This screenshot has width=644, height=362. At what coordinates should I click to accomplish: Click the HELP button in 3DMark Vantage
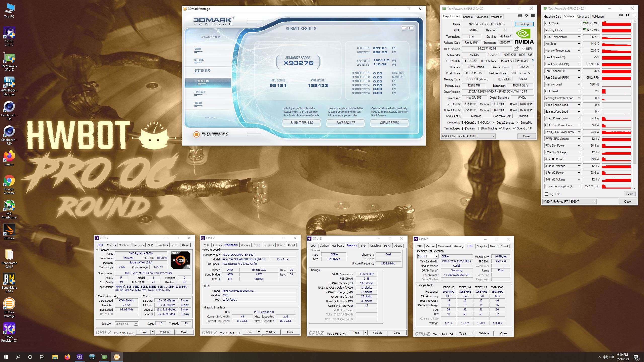click(x=407, y=29)
